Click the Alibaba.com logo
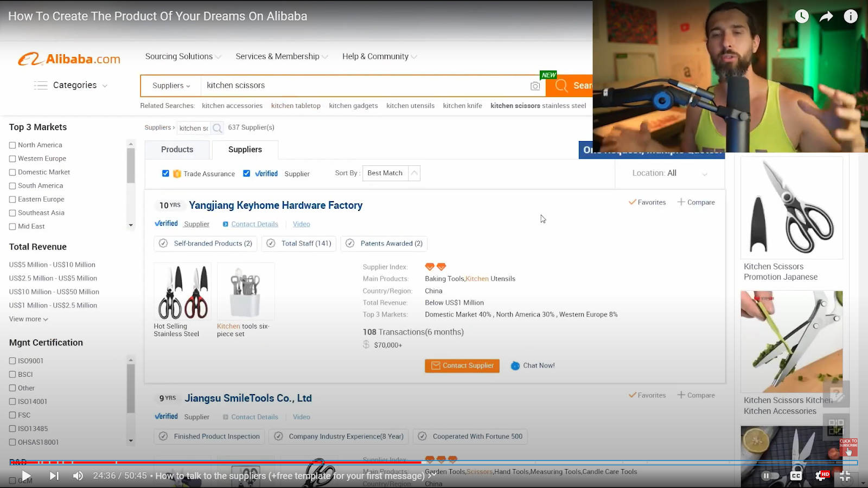 tap(69, 59)
